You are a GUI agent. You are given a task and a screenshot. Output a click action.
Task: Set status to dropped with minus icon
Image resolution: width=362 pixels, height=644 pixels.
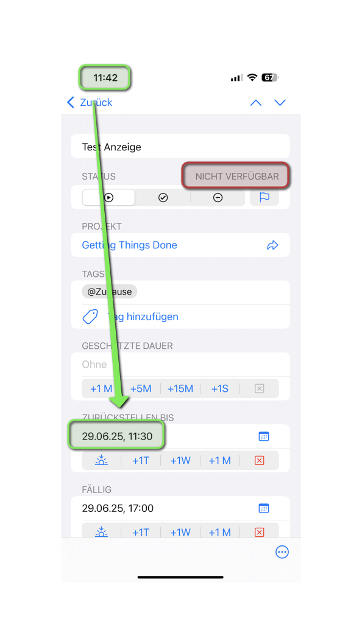click(x=218, y=198)
